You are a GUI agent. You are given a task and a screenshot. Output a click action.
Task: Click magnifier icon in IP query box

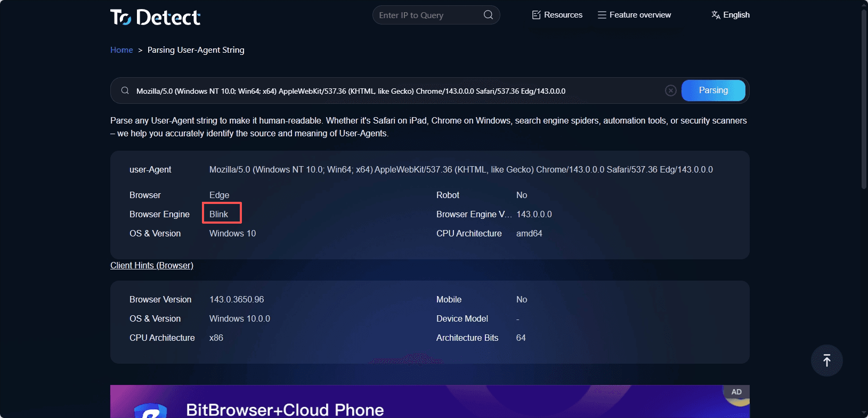[488, 15]
